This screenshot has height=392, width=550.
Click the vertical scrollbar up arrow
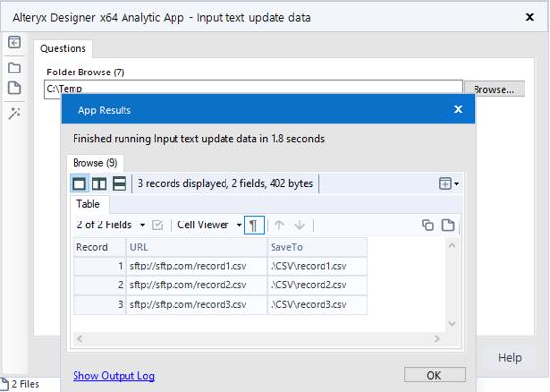click(x=452, y=245)
